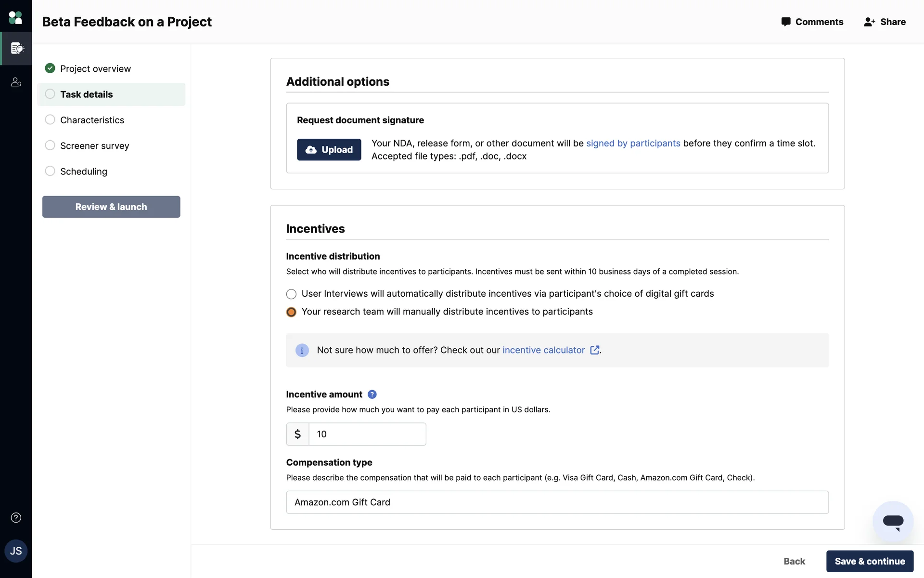Click the info icon in calculator notice
The width and height of the screenshot is (924, 578).
(302, 351)
